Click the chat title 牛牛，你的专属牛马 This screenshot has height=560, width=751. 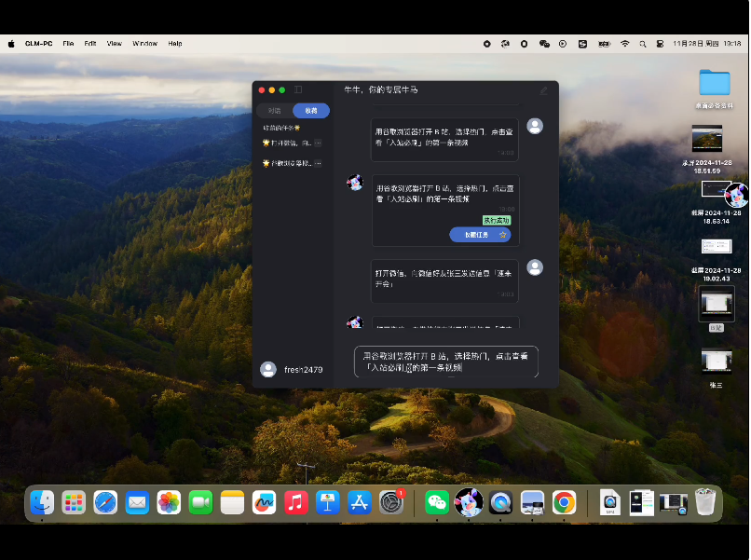[x=381, y=89]
